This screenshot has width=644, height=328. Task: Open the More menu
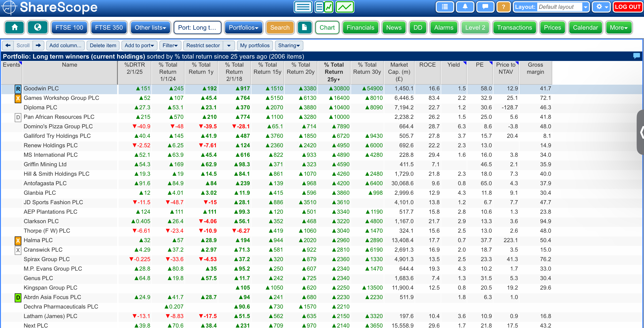coord(619,28)
